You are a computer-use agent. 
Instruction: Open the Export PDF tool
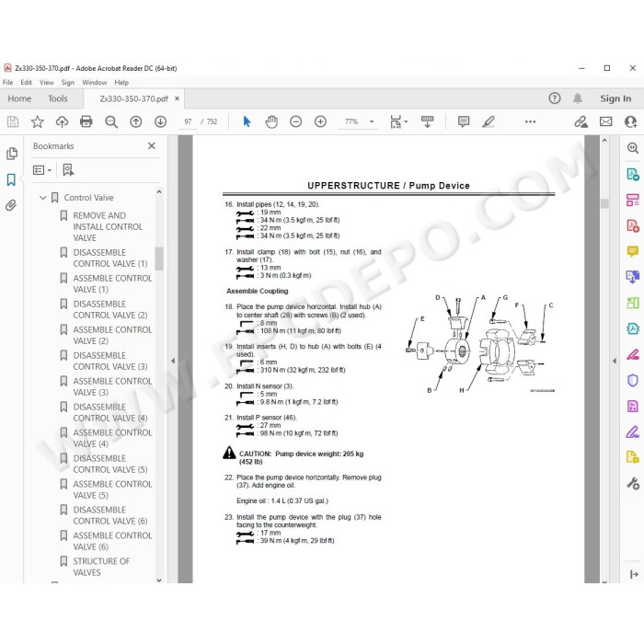(633, 174)
